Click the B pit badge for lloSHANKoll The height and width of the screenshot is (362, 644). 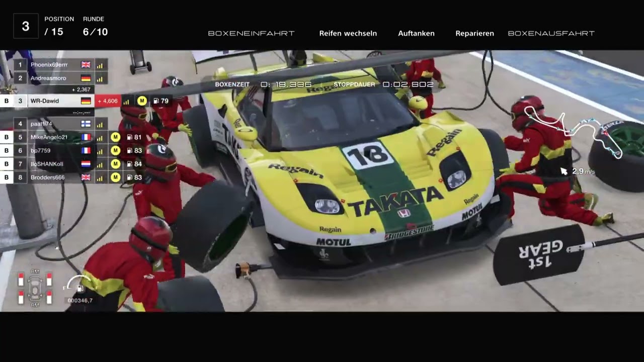7,164
